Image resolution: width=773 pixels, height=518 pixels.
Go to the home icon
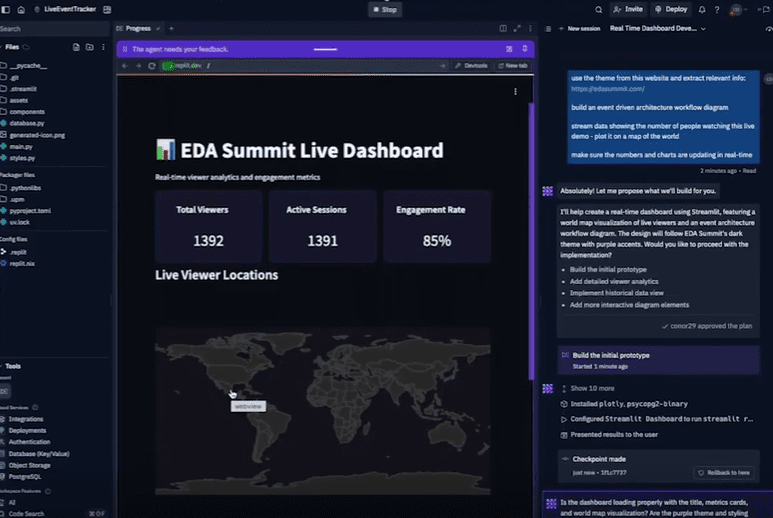[x=21, y=9]
